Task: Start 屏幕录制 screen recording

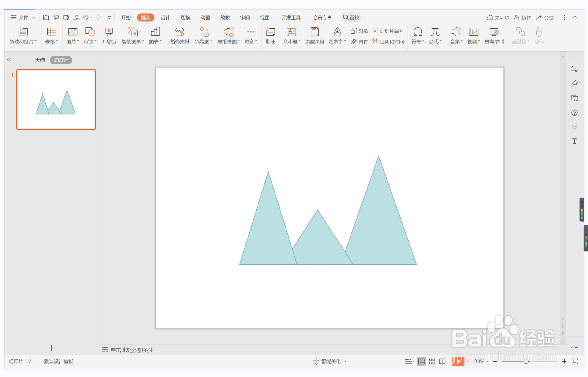Action: (494, 36)
